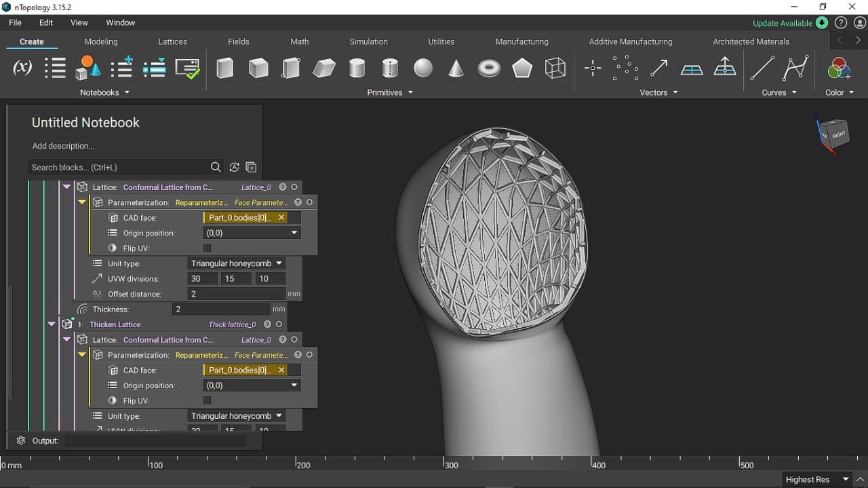This screenshot has height=488, width=868.
Task: Click Update Available button
Action: 790,23
